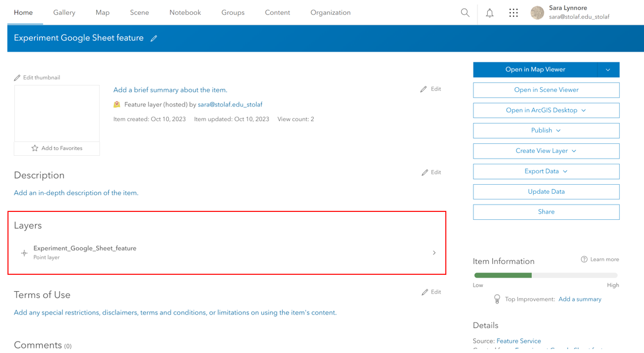Click the Add to Favorites star
Image resolution: width=644 pixels, height=353 pixels.
pyautogui.click(x=35, y=148)
